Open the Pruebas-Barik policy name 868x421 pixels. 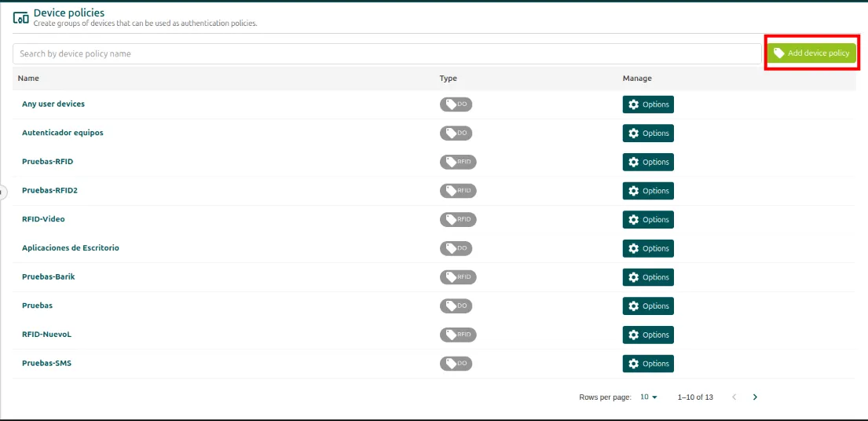point(48,276)
